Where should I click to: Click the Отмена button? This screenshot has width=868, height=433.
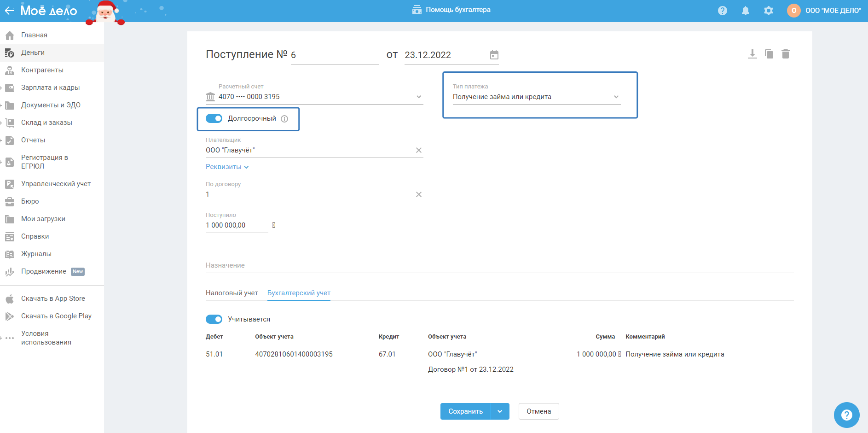(538, 411)
